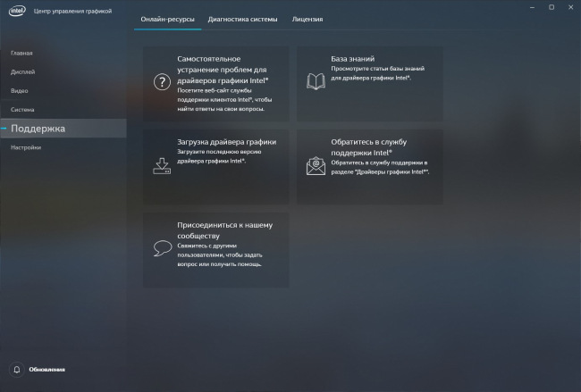Click the bell notifications icon
The image size is (581, 392).
[17, 370]
